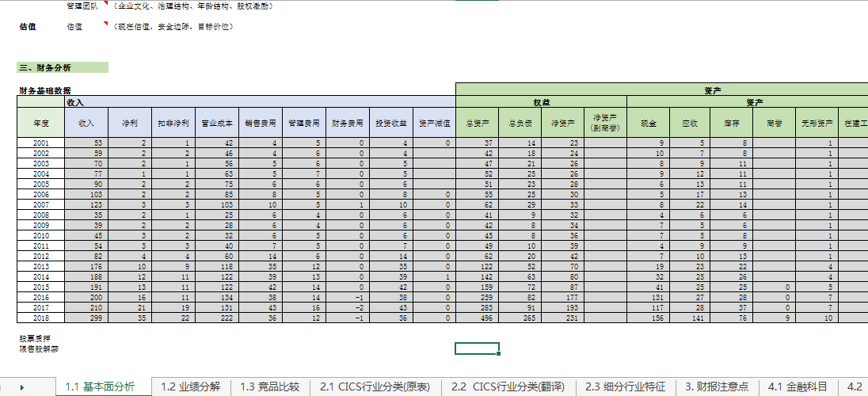
Task: Click the 资产减值 column header cell
Action: coord(434,123)
